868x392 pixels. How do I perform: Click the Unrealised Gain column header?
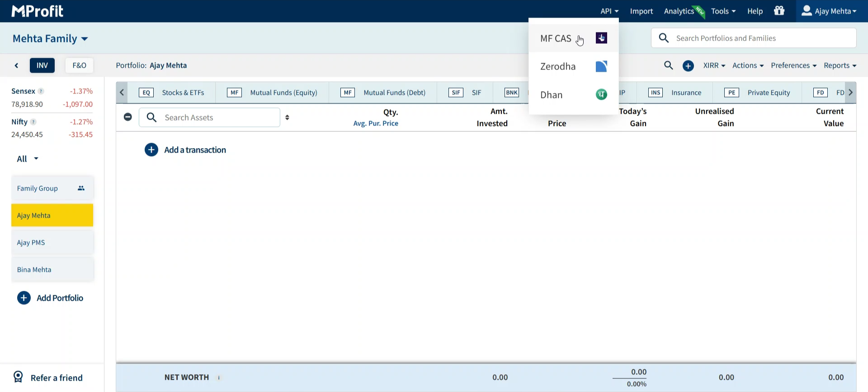point(715,117)
